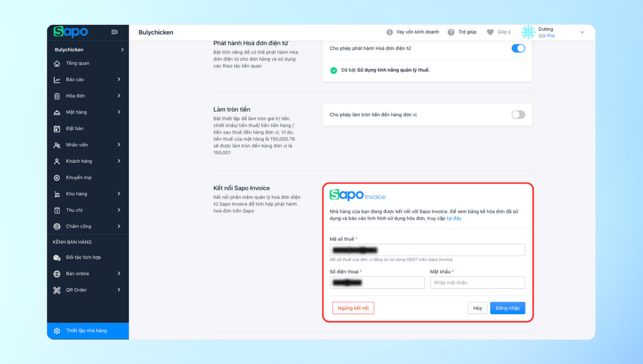Screen dimensions: 643x364
Task: Click the Đối tác tích hợp icon
Action: point(57,257)
